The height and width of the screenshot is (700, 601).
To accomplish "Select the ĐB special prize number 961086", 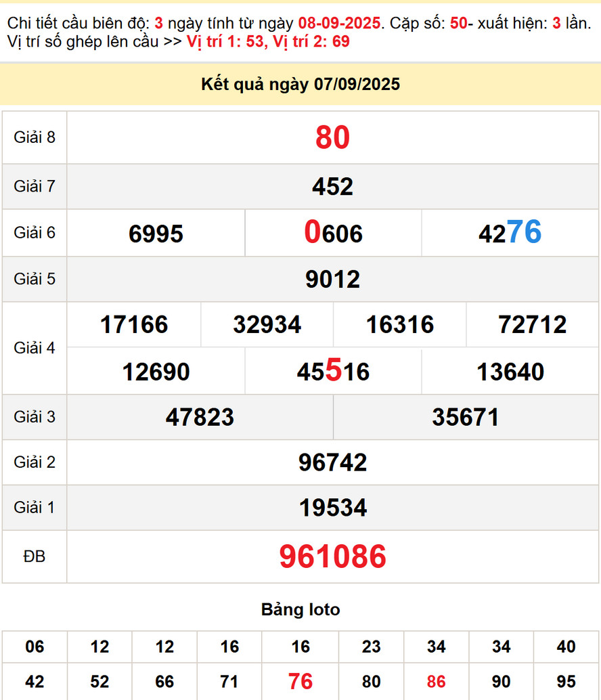I will click(332, 556).
